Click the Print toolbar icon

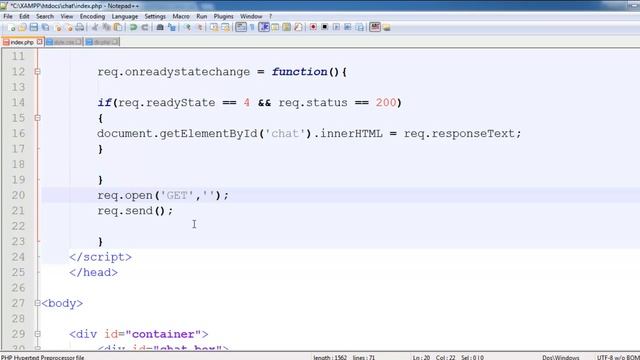tap(80, 27)
